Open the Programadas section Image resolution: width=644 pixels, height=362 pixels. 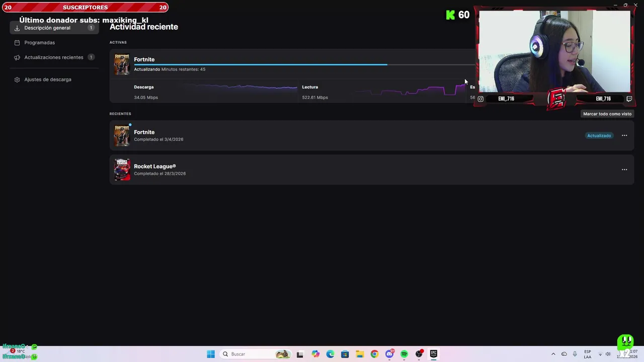coord(39,43)
